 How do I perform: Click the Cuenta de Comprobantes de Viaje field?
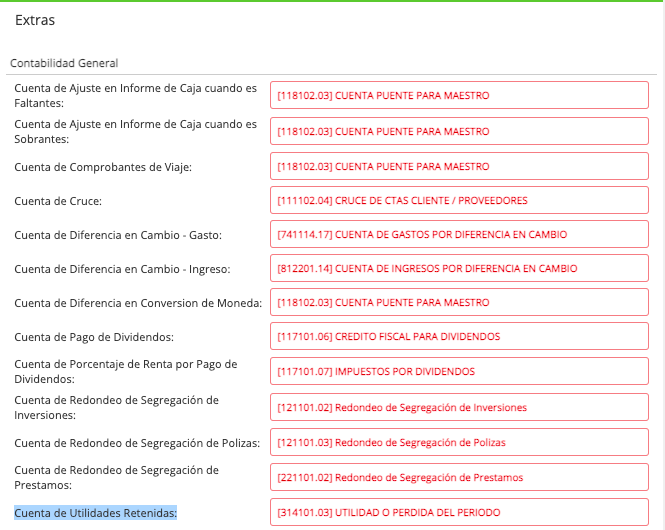pos(459,166)
